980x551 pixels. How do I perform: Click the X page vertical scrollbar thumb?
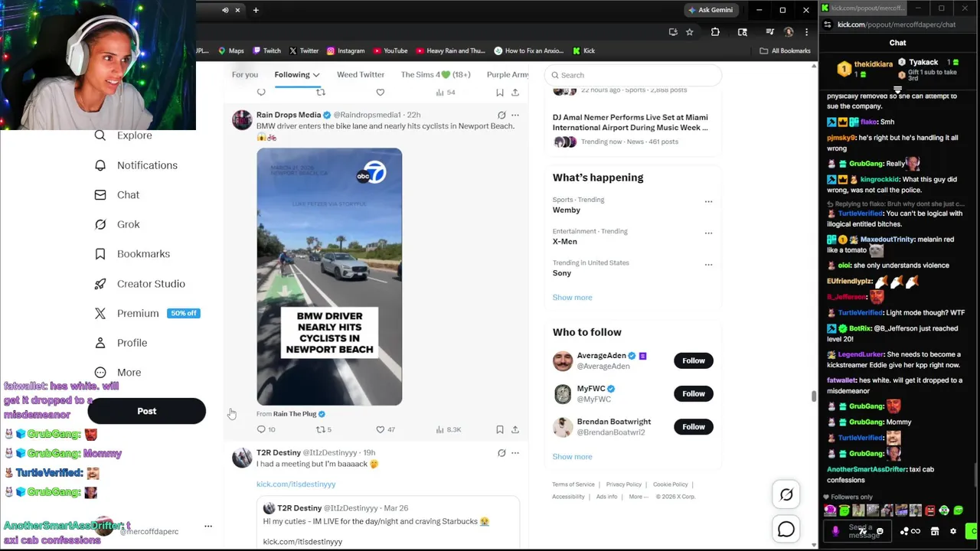point(813,396)
